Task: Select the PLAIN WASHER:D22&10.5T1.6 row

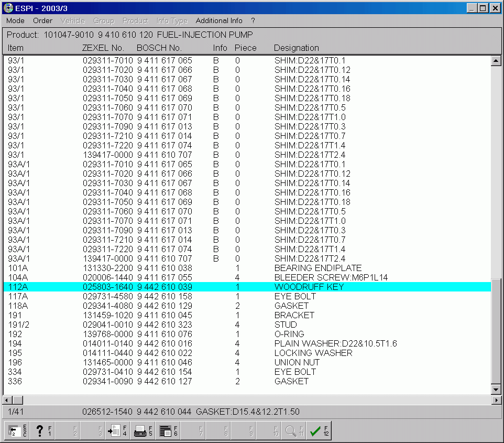Action: click(x=247, y=343)
